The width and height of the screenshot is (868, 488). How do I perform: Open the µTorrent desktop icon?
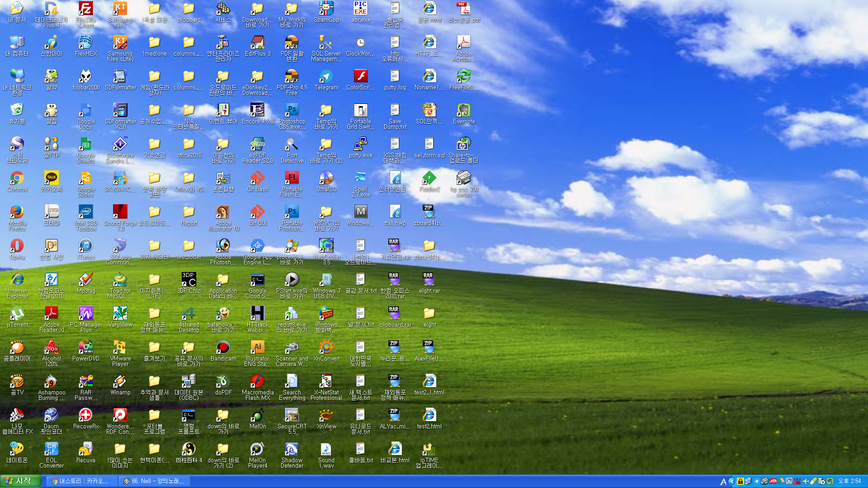coord(17,317)
